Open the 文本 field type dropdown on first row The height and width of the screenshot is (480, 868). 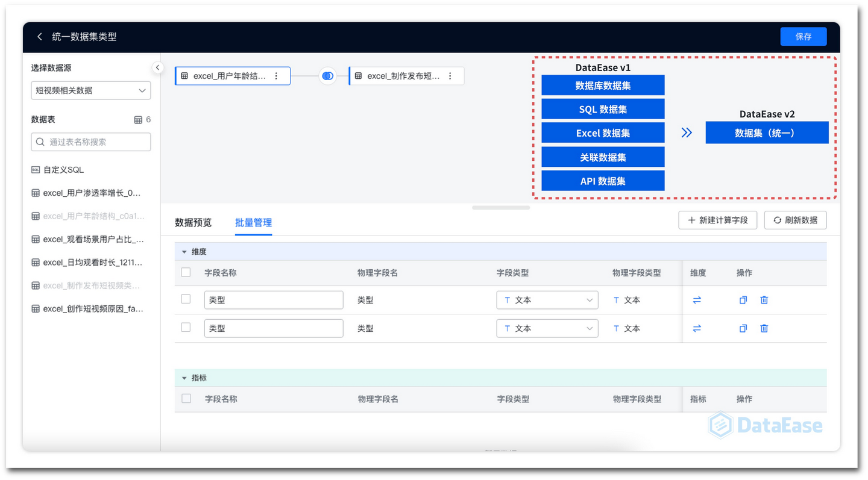[546, 299]
